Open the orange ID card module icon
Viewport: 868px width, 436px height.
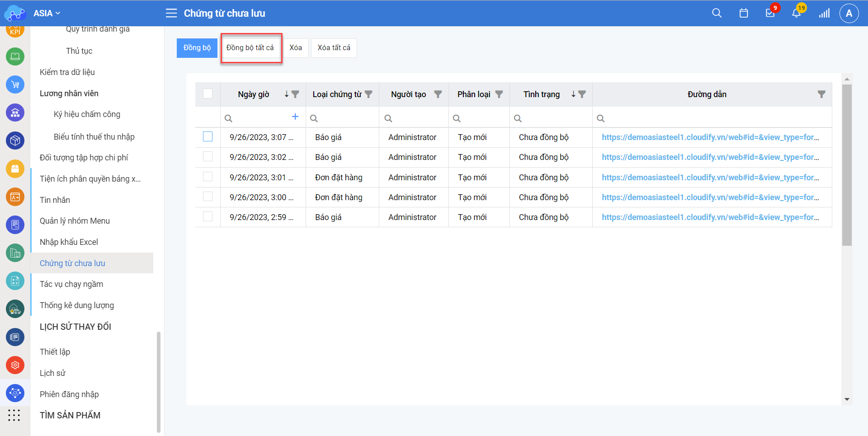[15, 197]
